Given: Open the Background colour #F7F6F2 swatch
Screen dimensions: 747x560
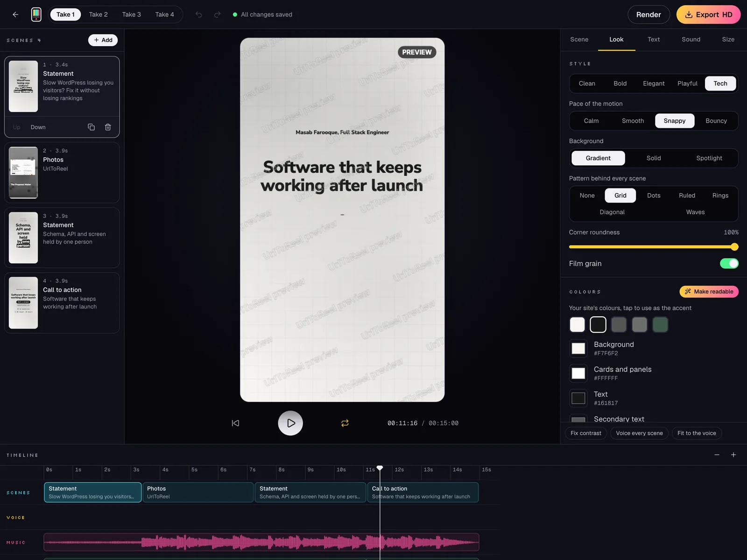Looking at the screenshot, I should click(x=578, y=349).
